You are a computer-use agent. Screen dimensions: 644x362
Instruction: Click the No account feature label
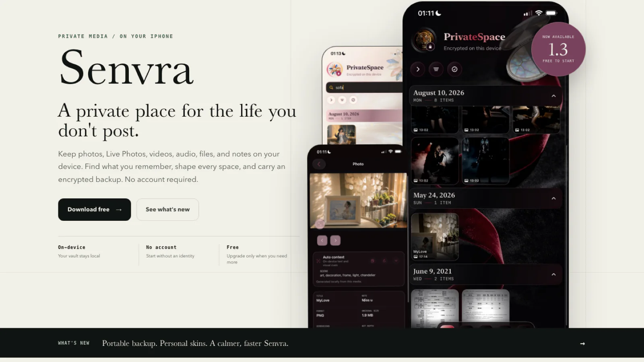[161, 247]
